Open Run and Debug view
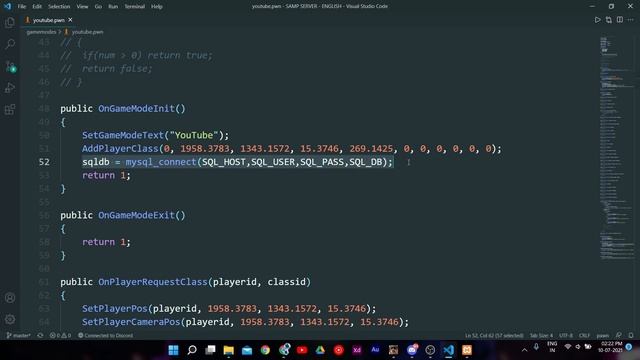Image resolution: width=640 pixels, height=360 pixels. pyautogui.click(x=10, y=88)
